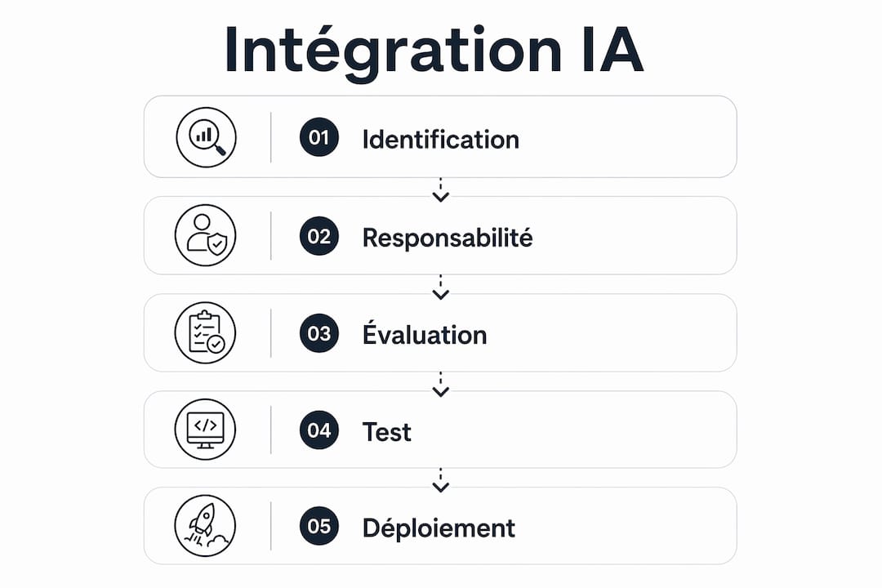
Task: Open the Responsabilité step label
Action: point(448,238)
